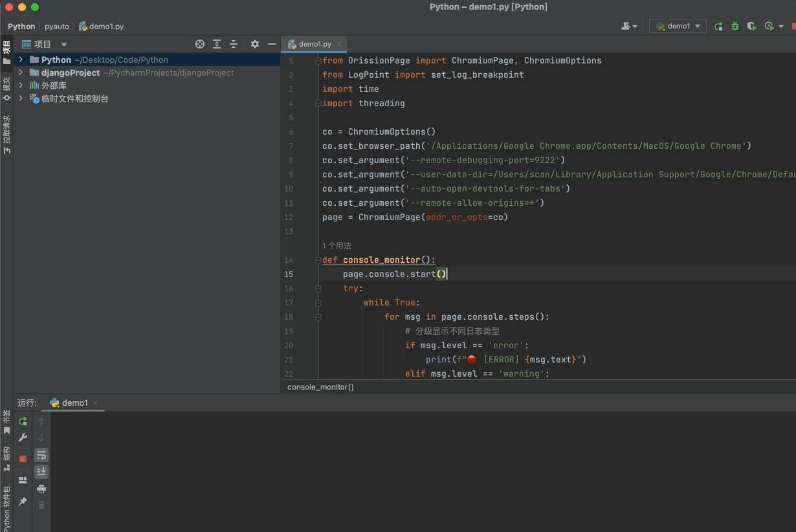Fold the try block at line 16
796x532 pixels.
(x=318, y=289)
